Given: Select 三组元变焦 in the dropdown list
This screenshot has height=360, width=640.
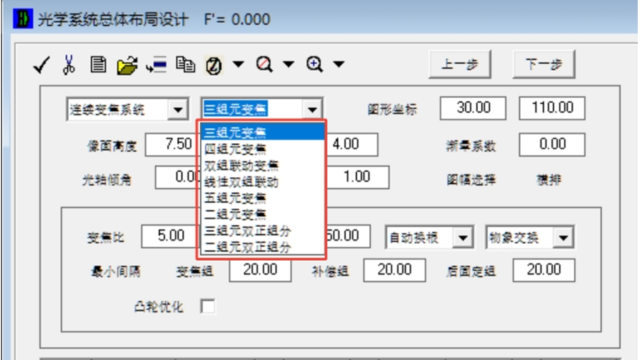Looking at the screenshot, I should click(x=263, y=132).
